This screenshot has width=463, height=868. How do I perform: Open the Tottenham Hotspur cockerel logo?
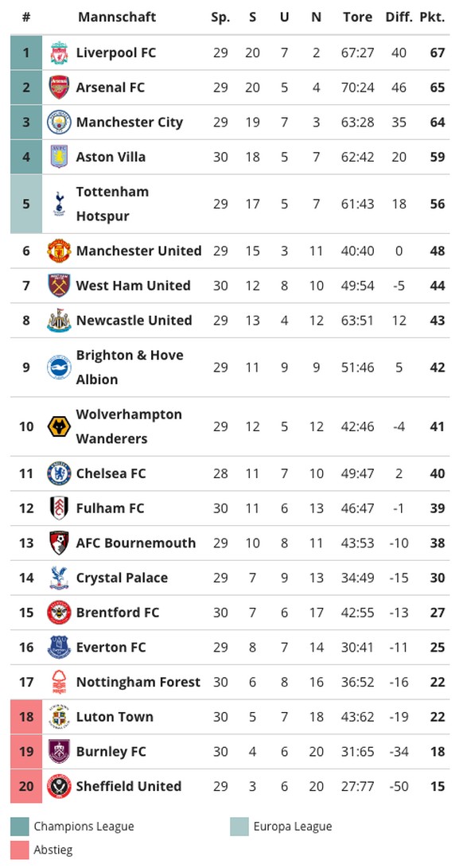point(59,204)
